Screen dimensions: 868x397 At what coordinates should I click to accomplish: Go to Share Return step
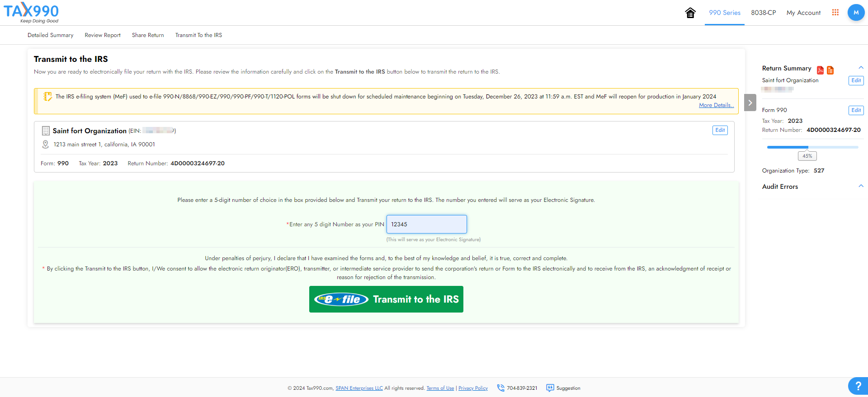tap(148, 35)
